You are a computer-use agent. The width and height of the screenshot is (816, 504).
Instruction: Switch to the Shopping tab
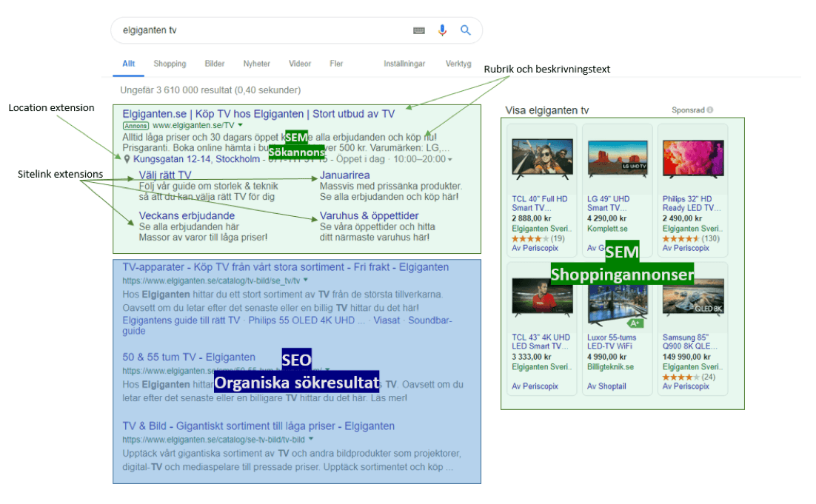[170, 64]
